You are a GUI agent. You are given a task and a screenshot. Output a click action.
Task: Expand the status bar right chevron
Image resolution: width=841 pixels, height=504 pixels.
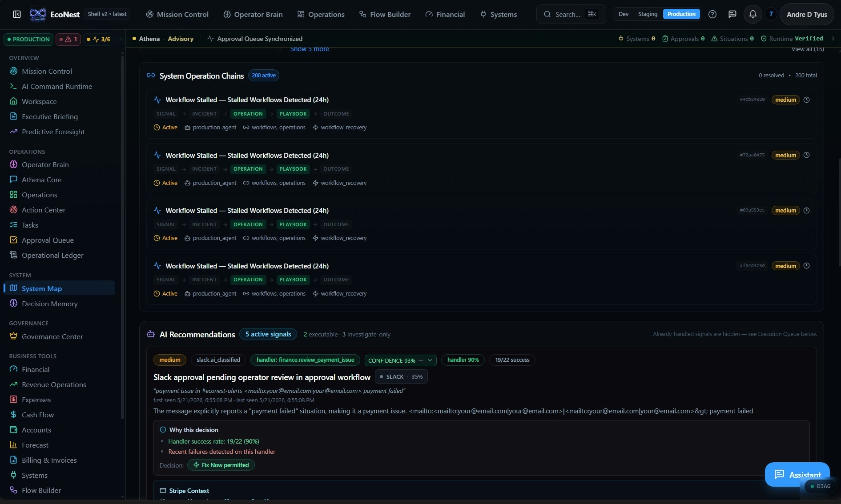point(833,39)
